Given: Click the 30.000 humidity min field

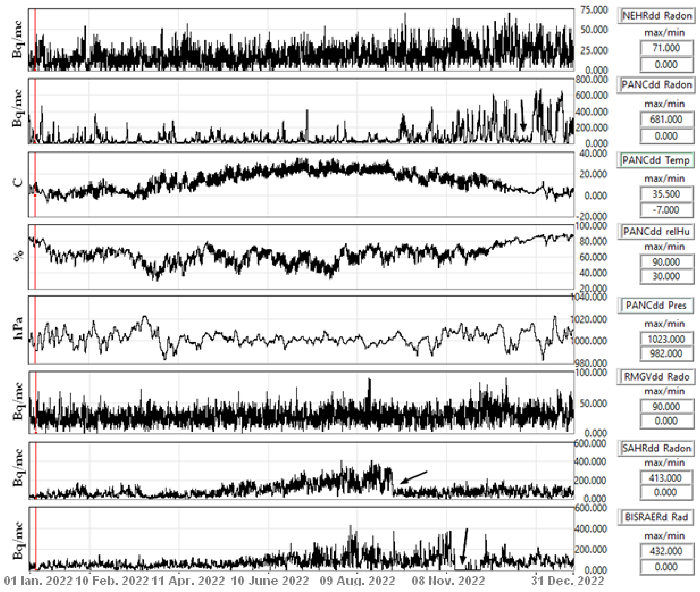Looking at the screenshot, I should [666, 276].
